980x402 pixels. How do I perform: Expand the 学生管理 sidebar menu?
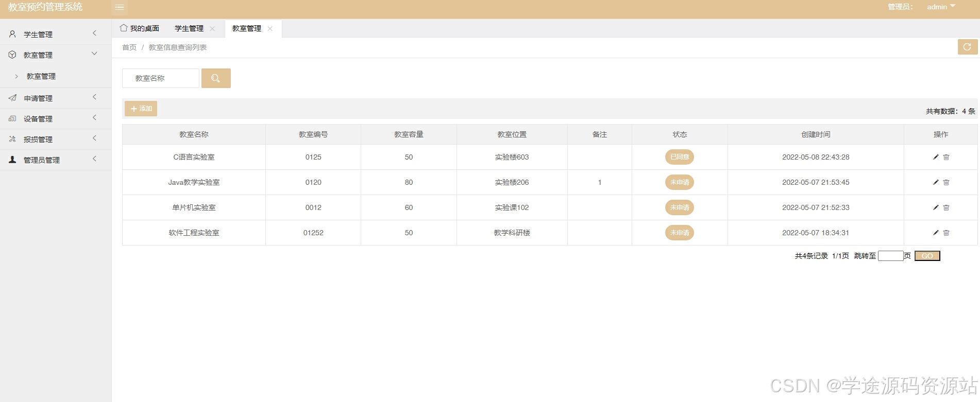pyautogui.click(x=94, y=33)
